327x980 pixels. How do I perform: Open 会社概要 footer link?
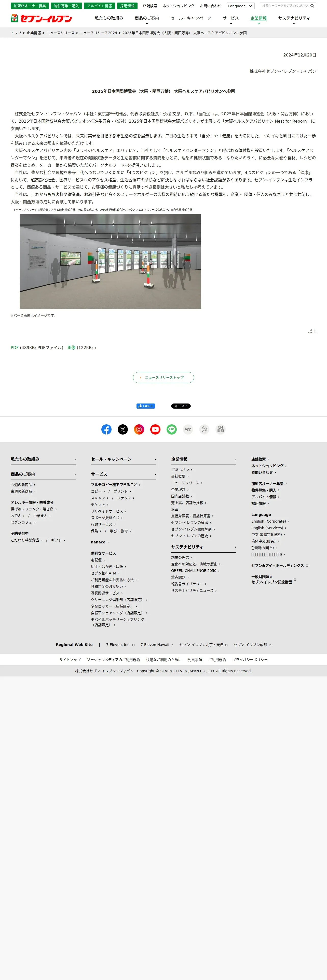tap(180, 476)
